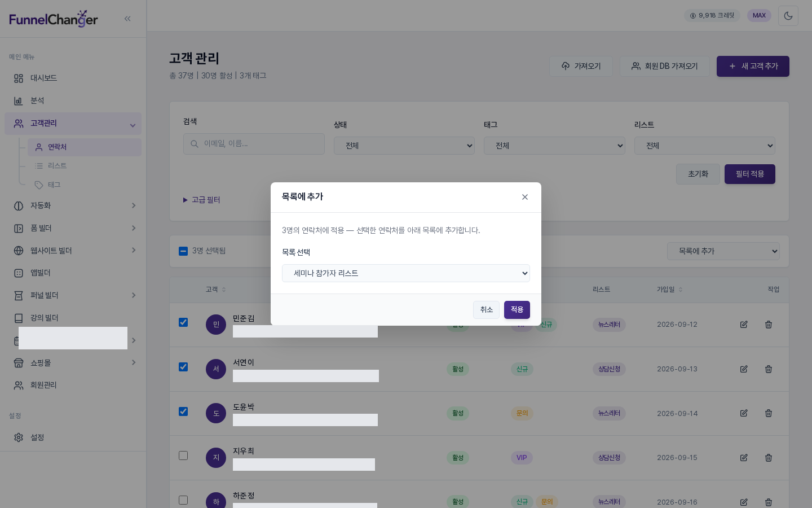Toggle dark mode moon icon

788,16
